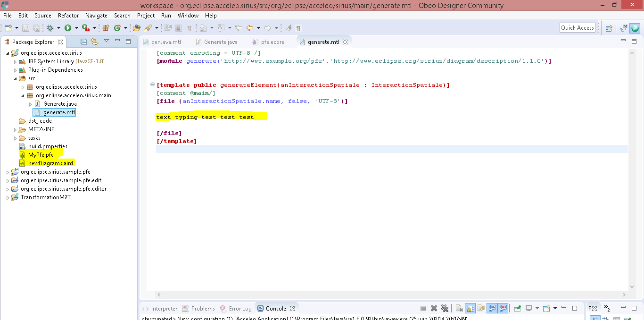This screenshot has width=644, height=320.
Task: Click the Next Annotation icon
Action: [x=203, y=28]
